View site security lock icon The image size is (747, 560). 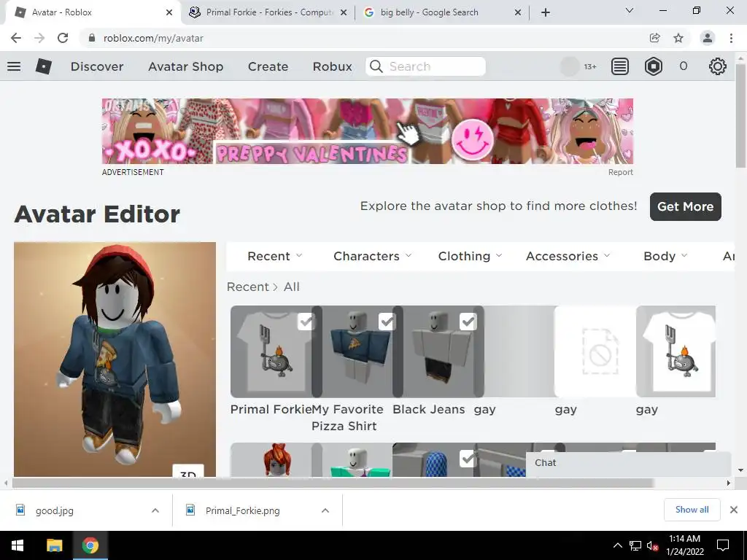[x=92, y=38]
